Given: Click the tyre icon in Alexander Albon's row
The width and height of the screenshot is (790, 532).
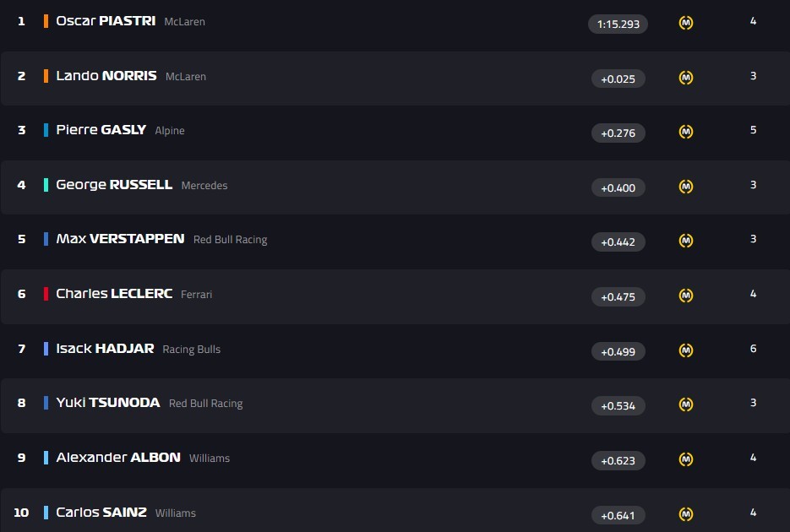Looking at the screenshot, I should (686, 459).
